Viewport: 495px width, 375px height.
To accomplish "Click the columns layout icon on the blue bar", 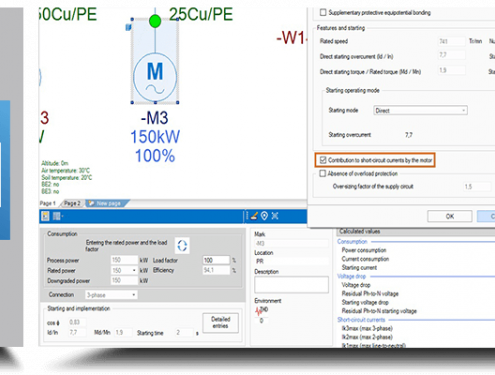I will click(x=57, y=216).
